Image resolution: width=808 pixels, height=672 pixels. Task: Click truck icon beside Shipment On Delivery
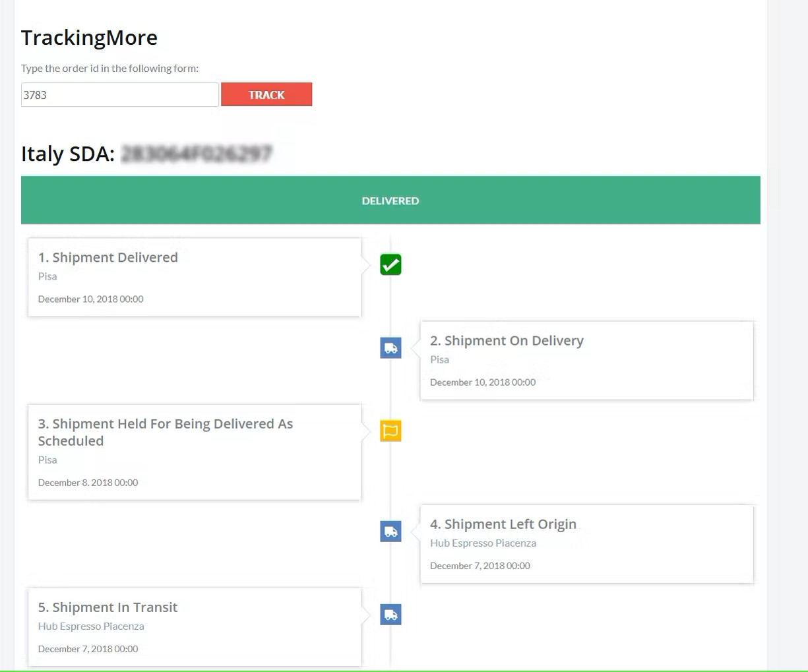point(390,348)
